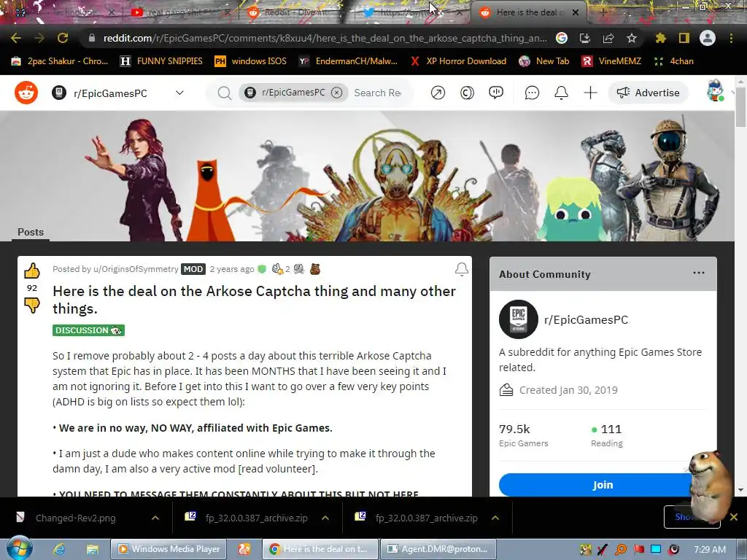747x560 pixels.
Task: Open the Chrome profile avatar
Action: tap(708, 38)
